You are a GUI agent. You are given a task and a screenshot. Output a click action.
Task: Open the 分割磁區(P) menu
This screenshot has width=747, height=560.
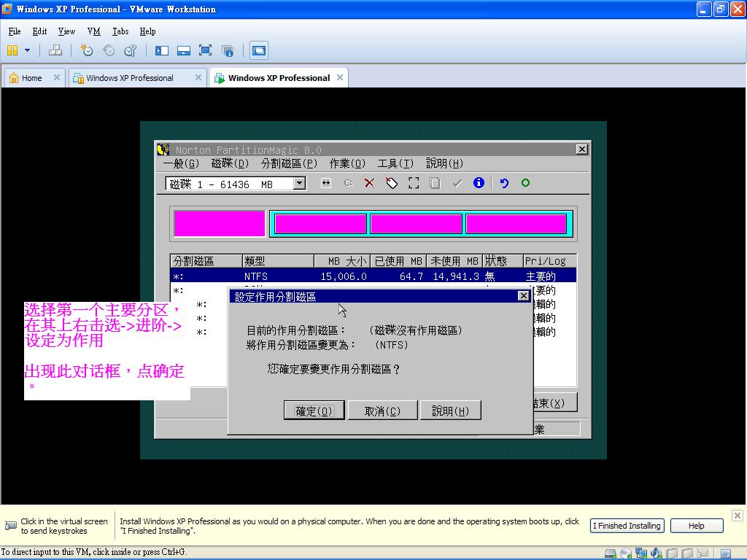(x=289, y=164)
